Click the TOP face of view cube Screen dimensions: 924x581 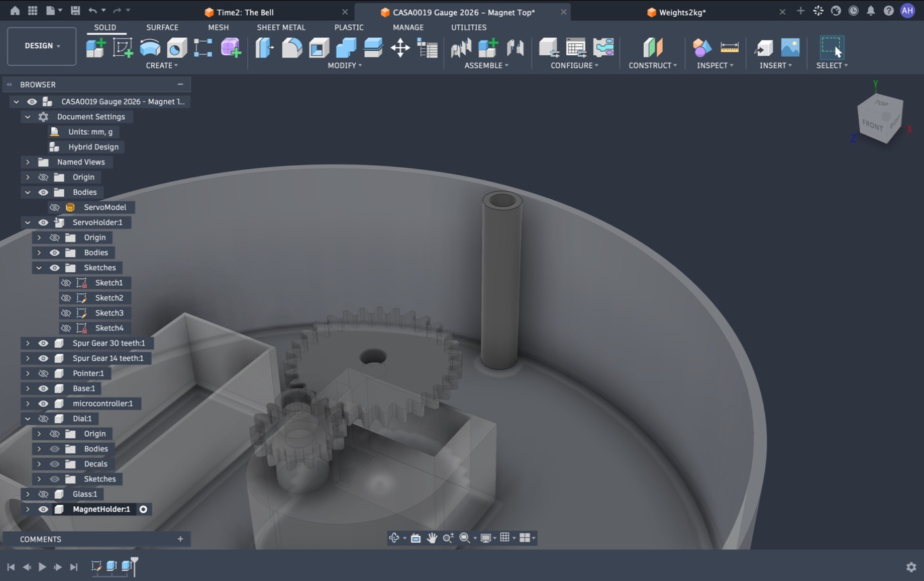coord(881,104)
